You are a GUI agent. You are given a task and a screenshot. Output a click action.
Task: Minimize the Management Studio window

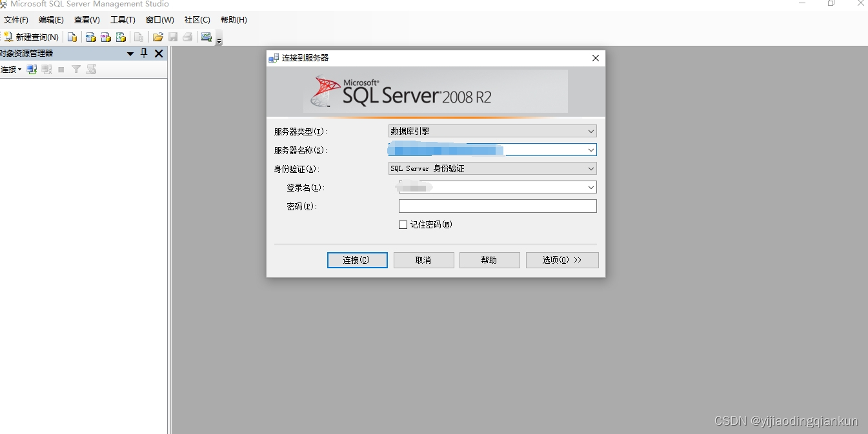pos(802,3)
